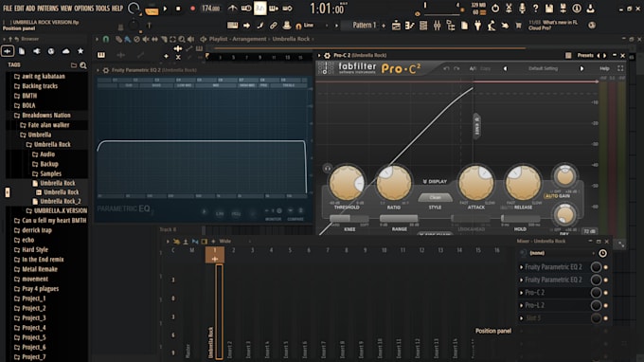Toggle Auto Gain in Pro-C 2
644x362 pixels.
pos(557,196)
